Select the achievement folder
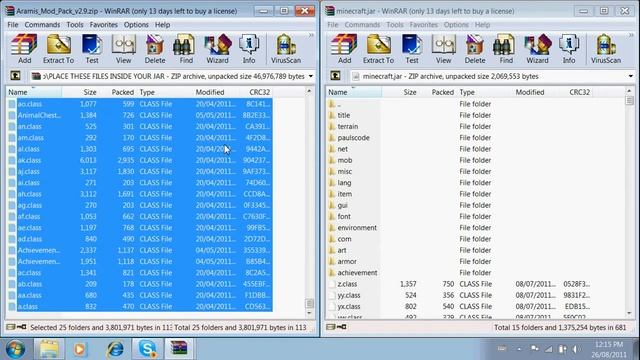 (x=357, y=273)
